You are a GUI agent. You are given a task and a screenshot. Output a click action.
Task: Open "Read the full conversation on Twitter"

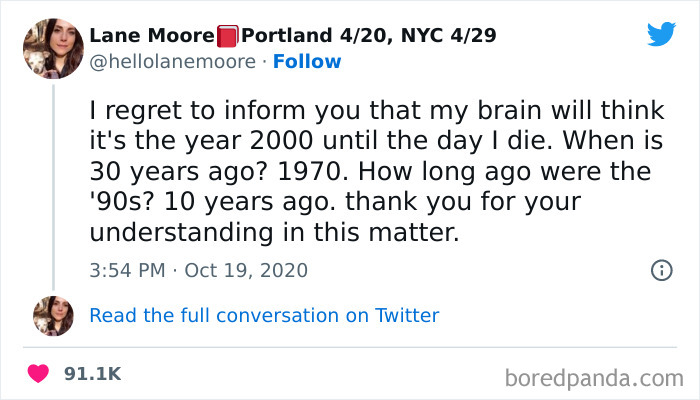click(264, 316)
